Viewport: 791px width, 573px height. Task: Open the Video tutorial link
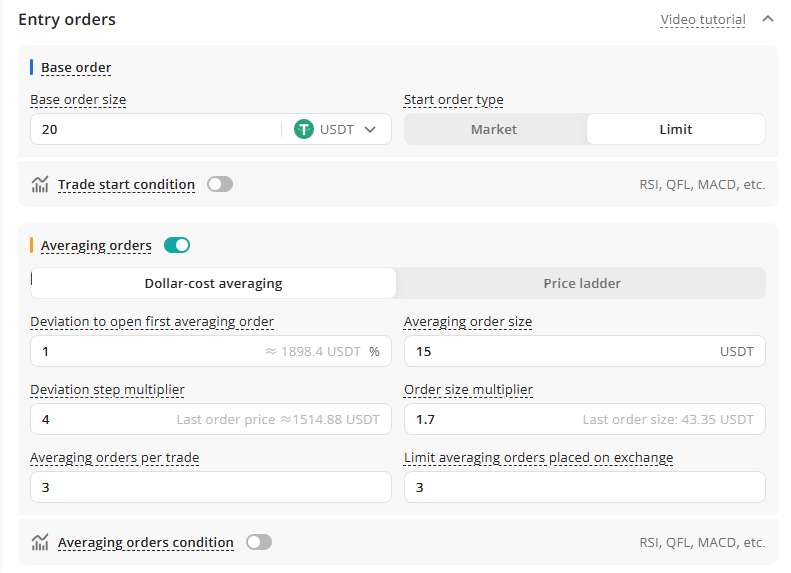click(702, 20)
